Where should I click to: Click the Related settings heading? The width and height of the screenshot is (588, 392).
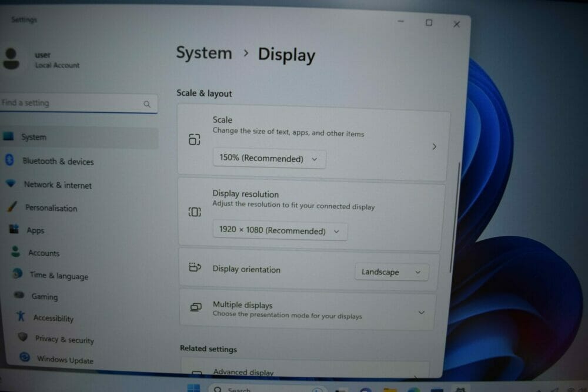pos(209,349)
